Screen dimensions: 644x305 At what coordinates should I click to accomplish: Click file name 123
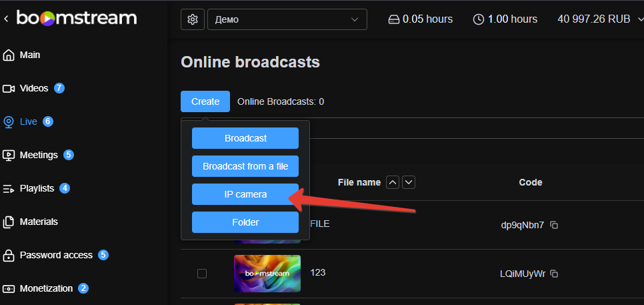pyautogui.click(x=318, y=272)
